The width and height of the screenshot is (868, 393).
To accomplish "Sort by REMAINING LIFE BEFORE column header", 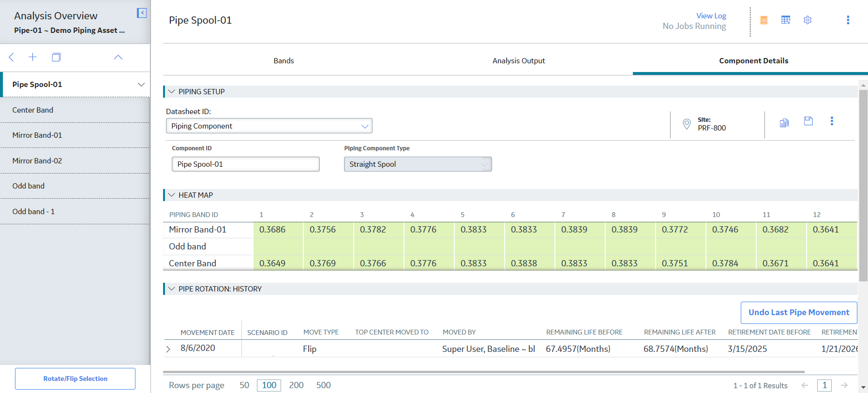I will [584, 333].
